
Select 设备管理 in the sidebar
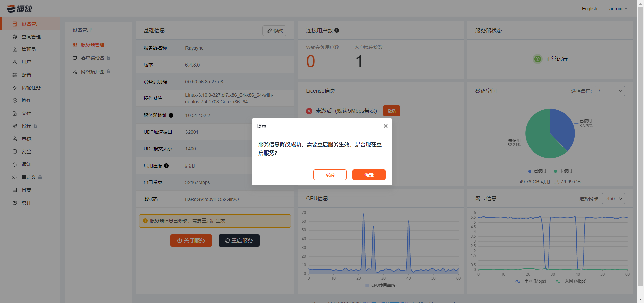(31, 24)
